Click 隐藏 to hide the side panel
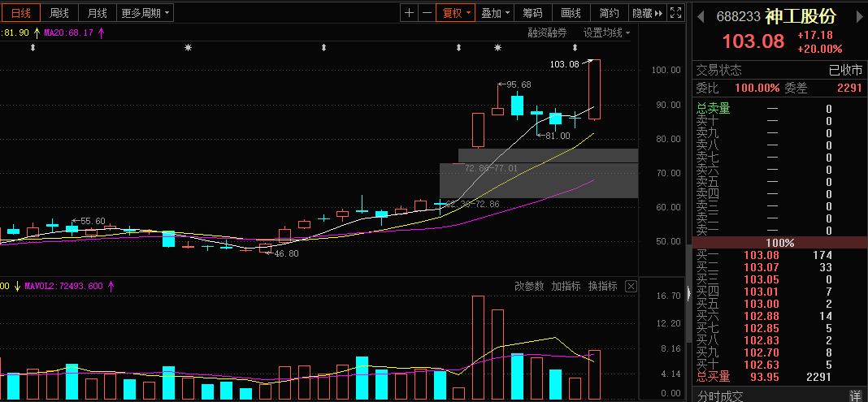868x402 pixels. pos(647,13)
